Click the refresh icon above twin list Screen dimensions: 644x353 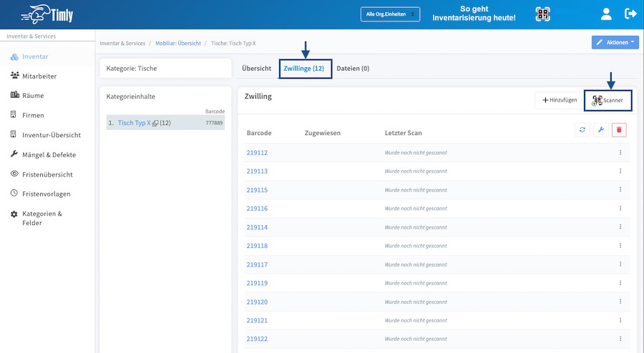(x=582, y=129)
